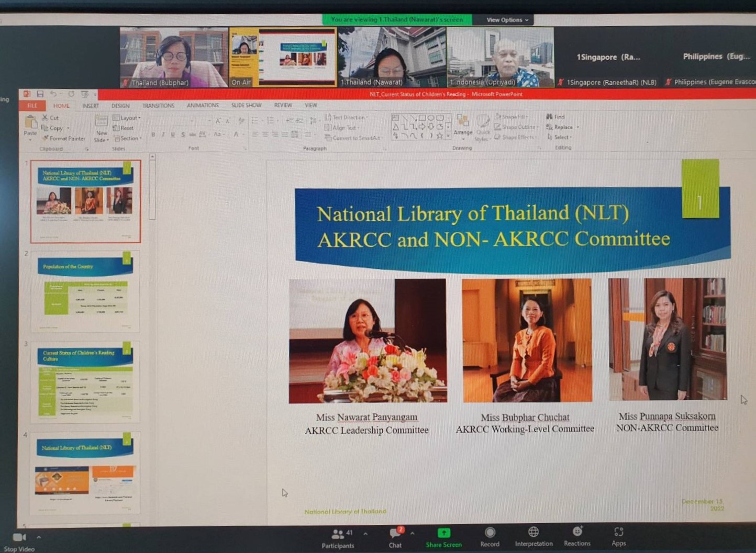756x553 pixels.
Task: Click Undo arrow in quick access toolbar
Action: pos(53,94)
